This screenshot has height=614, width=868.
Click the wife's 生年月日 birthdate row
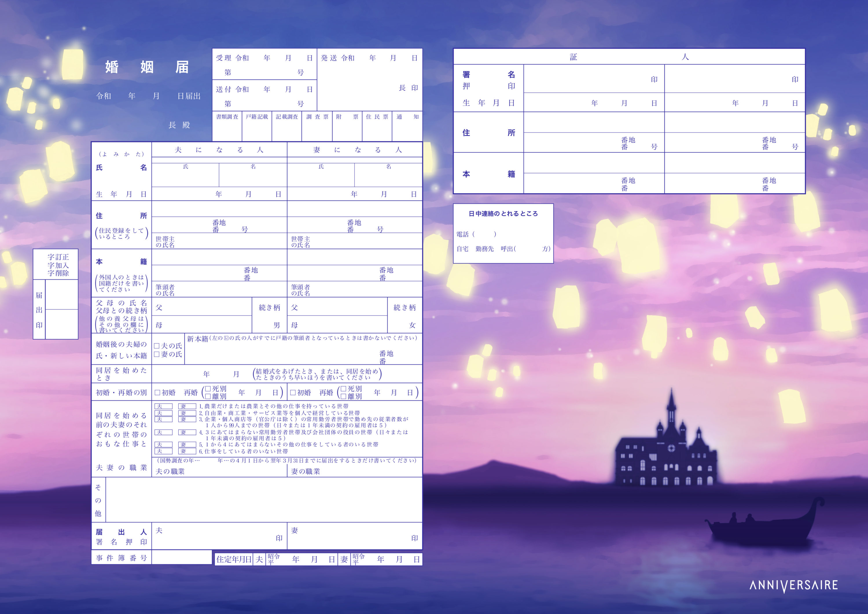click(355, 194)
